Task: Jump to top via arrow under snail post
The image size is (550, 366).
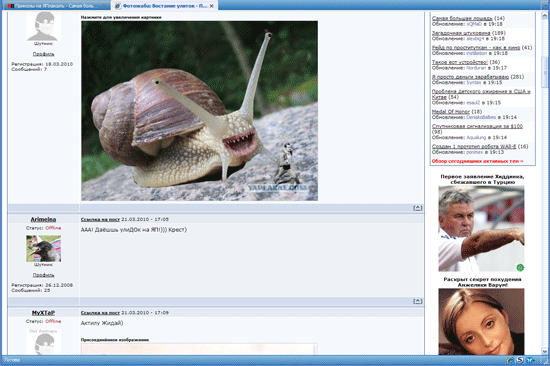Action: (417, 208)
